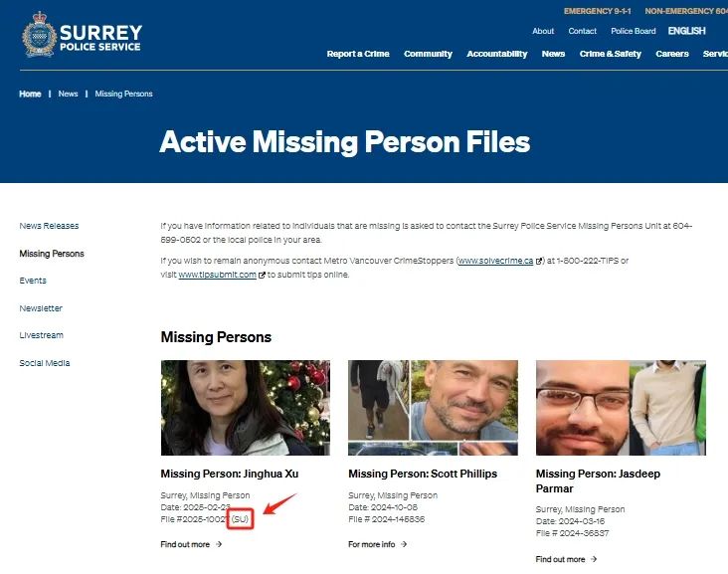Screen dimensions: 728x574
Task: Click the external link icon after www.solvecrime.ca
Action: [x=539, y=261]
